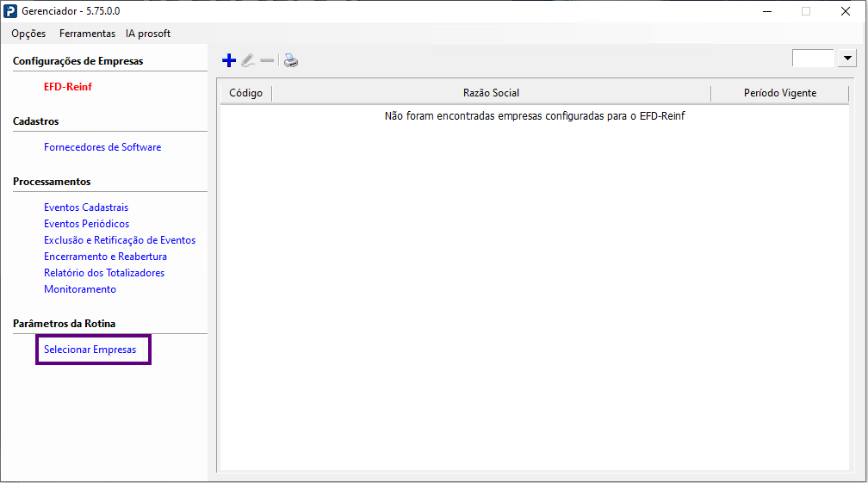868x483 pixels.
Task: Focus the empty field beside the dropdown
Action: 813,58
